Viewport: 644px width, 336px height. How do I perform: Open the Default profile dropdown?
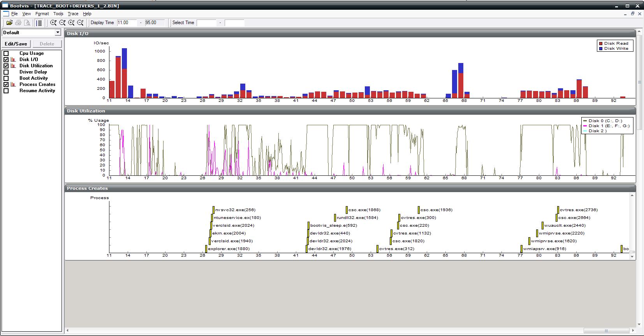coord(58,33)
